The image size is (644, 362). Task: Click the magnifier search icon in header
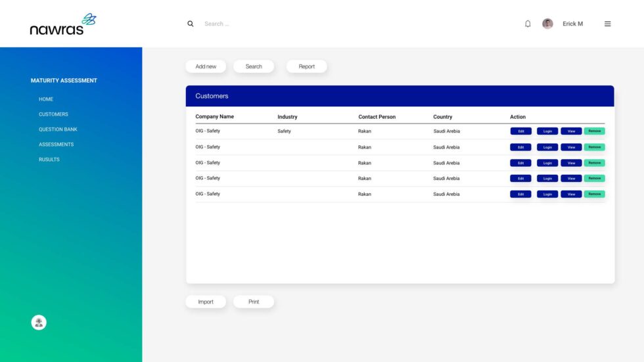pos(191,24)
